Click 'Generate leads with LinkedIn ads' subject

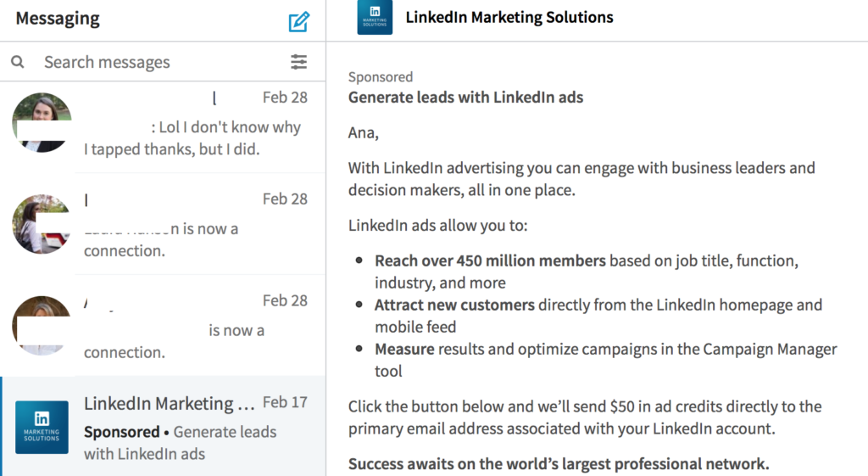(x=465, y=97)
